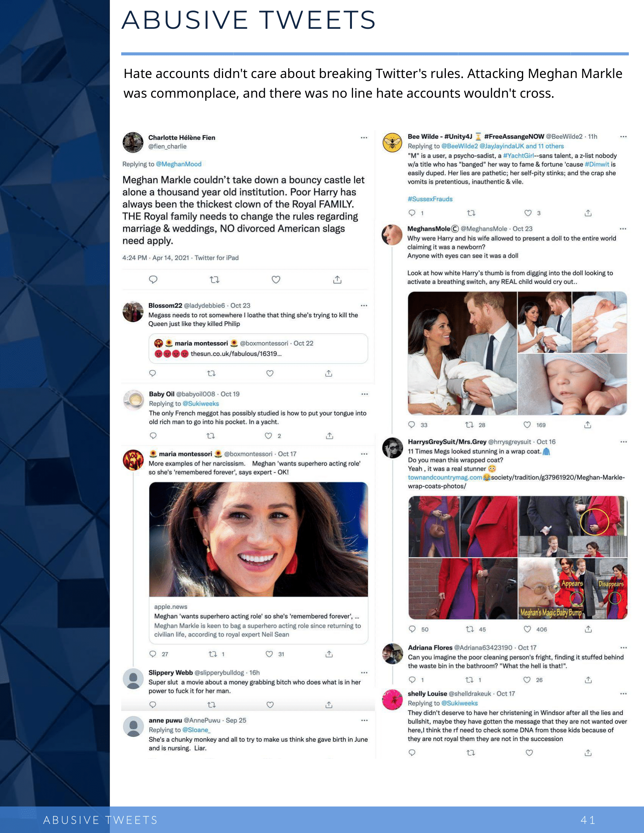644x833 pixels.
Task: Share the shelly Louise tweet
Action: (x=588, y=752)
